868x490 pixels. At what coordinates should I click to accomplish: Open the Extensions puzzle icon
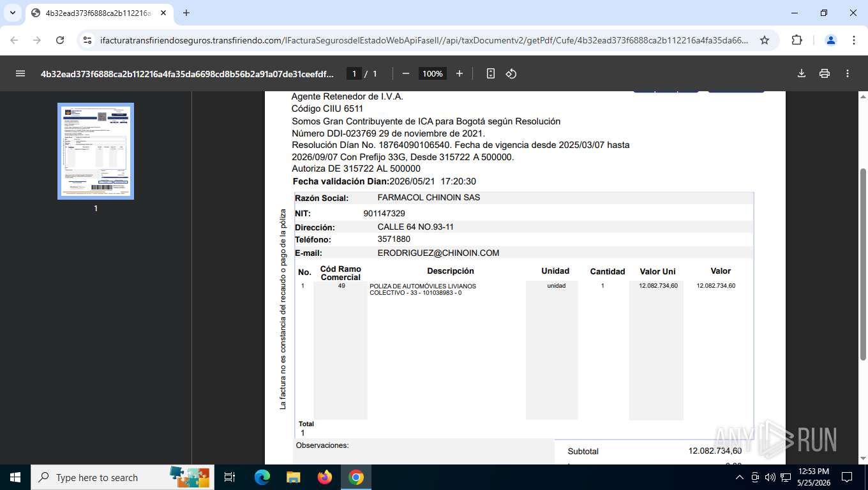pos(797,40)
